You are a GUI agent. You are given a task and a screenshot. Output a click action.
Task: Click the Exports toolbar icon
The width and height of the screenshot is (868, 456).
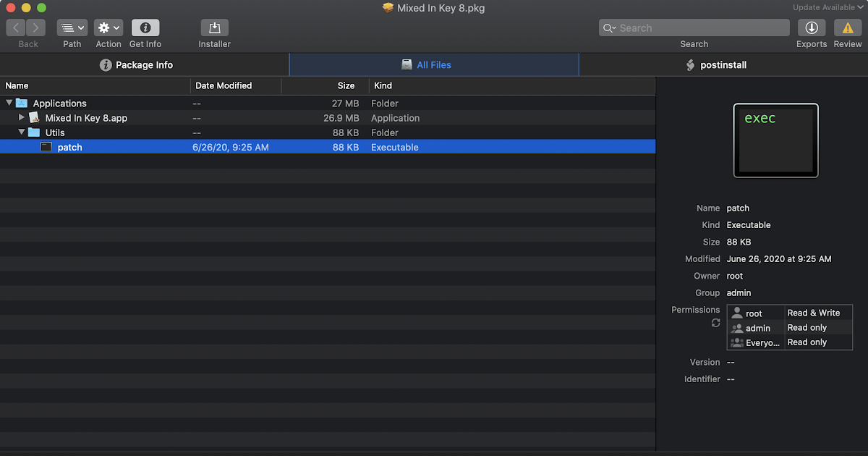pyautogui.click(x=812, y=28)
